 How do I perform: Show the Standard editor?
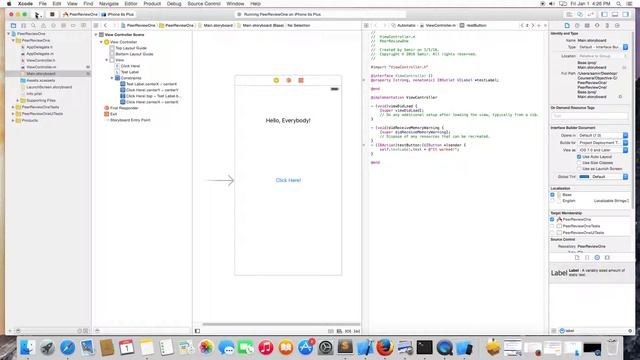click(x=569, y=14)
